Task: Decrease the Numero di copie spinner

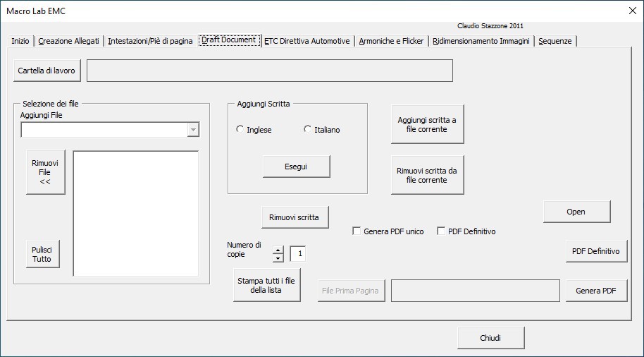Action: point(278,258)
